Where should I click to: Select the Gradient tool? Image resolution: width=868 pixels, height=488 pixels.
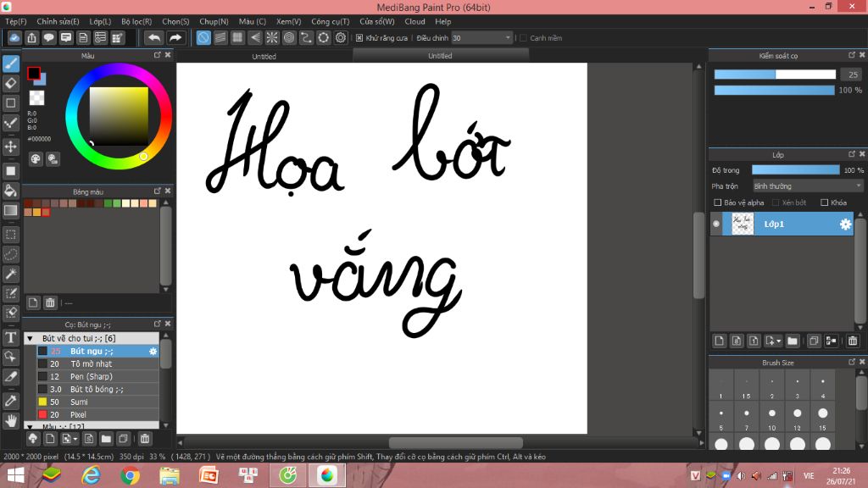pos(10,210)
